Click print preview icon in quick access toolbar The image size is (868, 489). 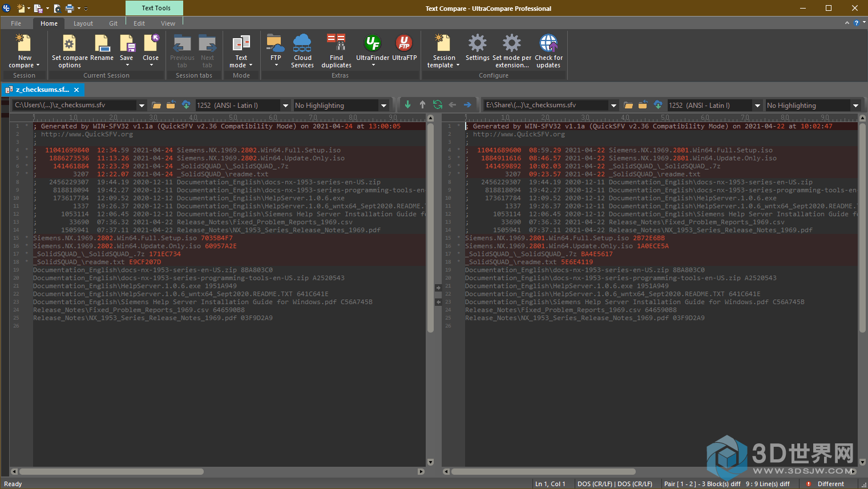click(57, 8)
